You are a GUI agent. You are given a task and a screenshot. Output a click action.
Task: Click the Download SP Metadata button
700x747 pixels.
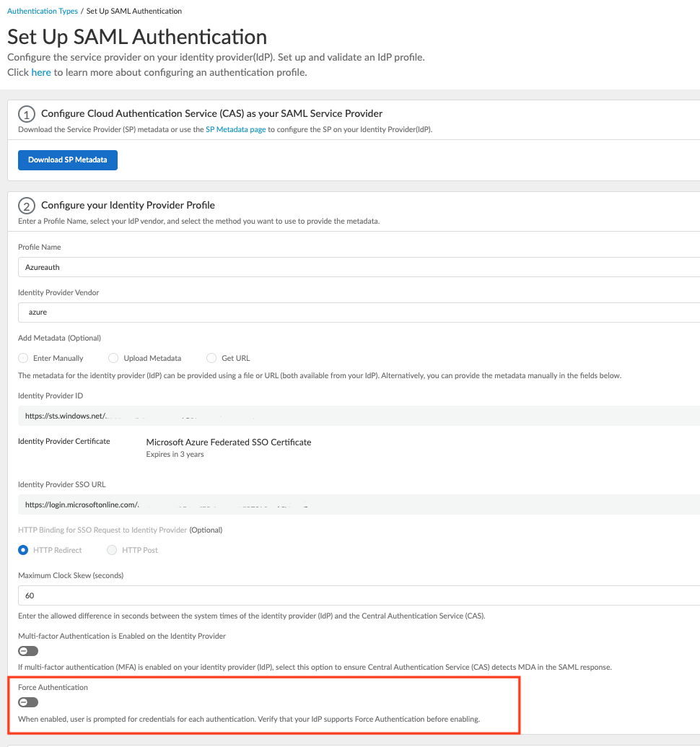(x=68, y=160)
